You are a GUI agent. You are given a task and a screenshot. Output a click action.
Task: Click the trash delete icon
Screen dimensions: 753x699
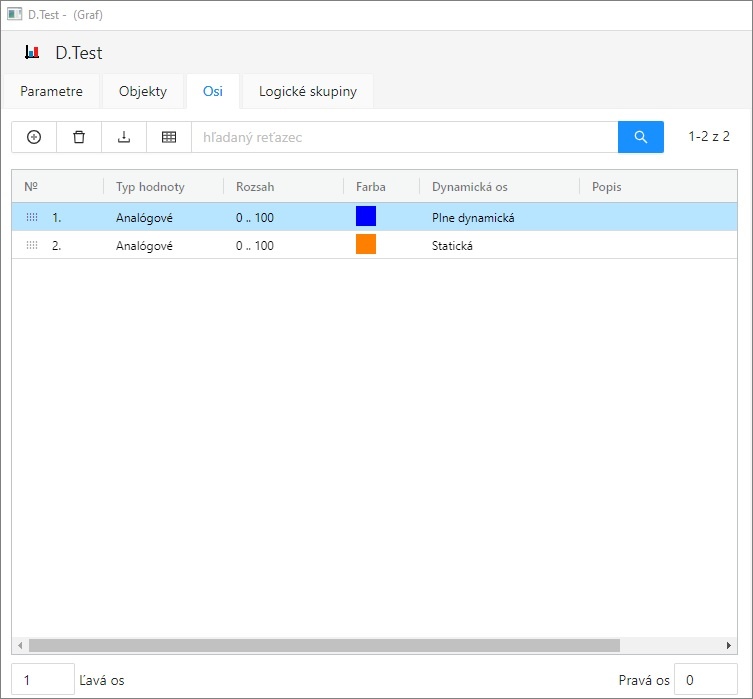(x=79, y=137)
